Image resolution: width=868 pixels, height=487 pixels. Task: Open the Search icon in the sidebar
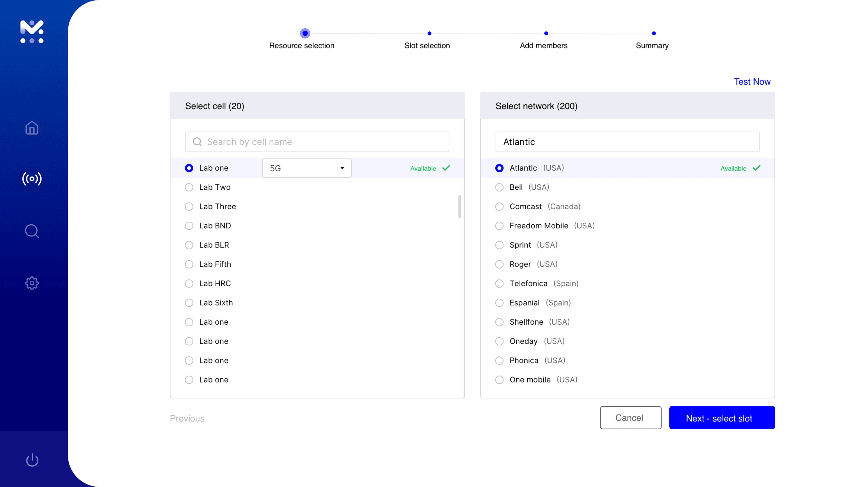point(32,231)
